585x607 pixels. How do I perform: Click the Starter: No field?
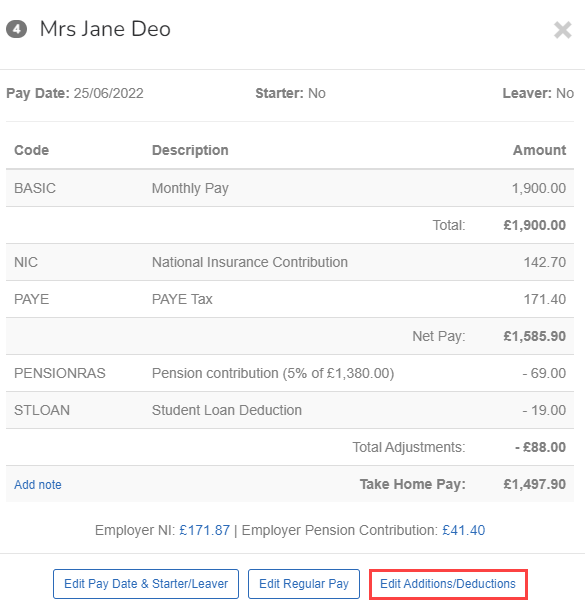[x=290, y=93]
